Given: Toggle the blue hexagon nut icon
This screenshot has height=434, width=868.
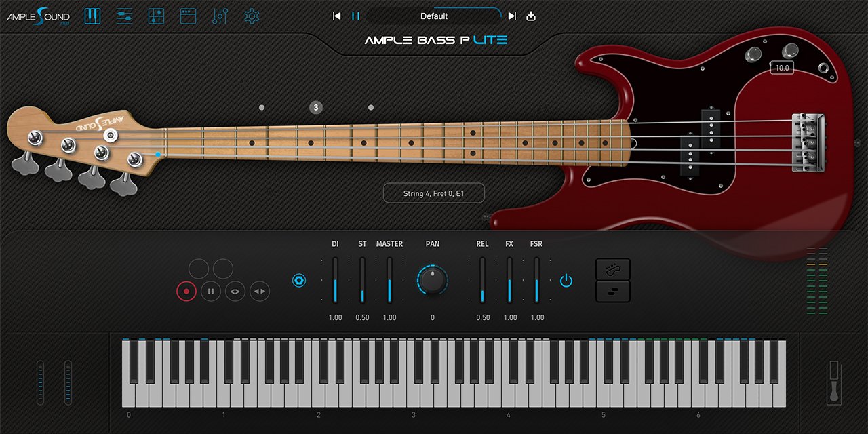Looking at the screenshot, I should point(299,280).
